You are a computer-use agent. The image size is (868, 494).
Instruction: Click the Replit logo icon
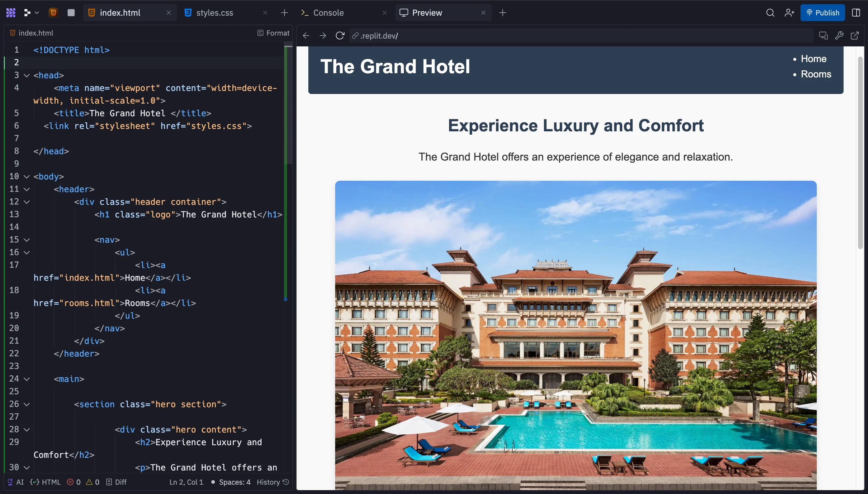click(11, 13)
